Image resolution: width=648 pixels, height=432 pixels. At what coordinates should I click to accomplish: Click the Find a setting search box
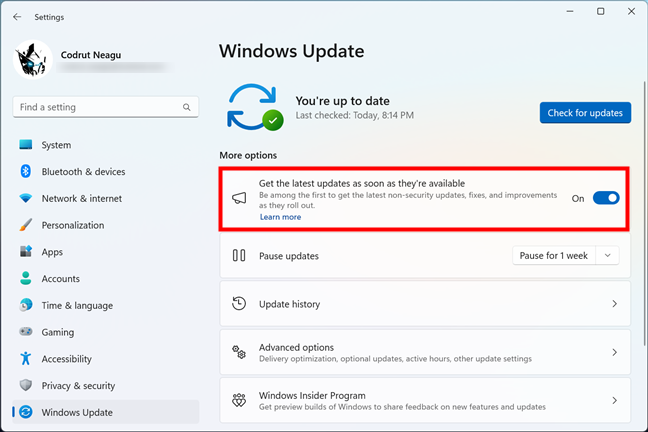(x=106, y=107)
